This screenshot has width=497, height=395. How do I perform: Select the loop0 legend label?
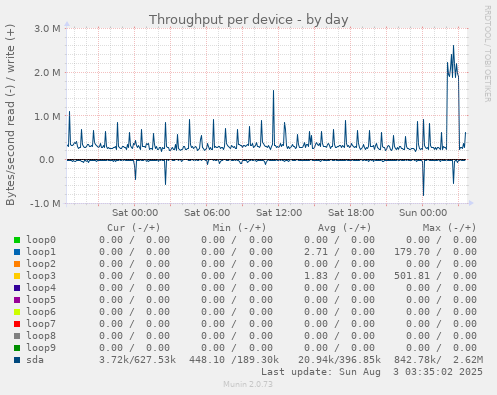click(41, 240)
